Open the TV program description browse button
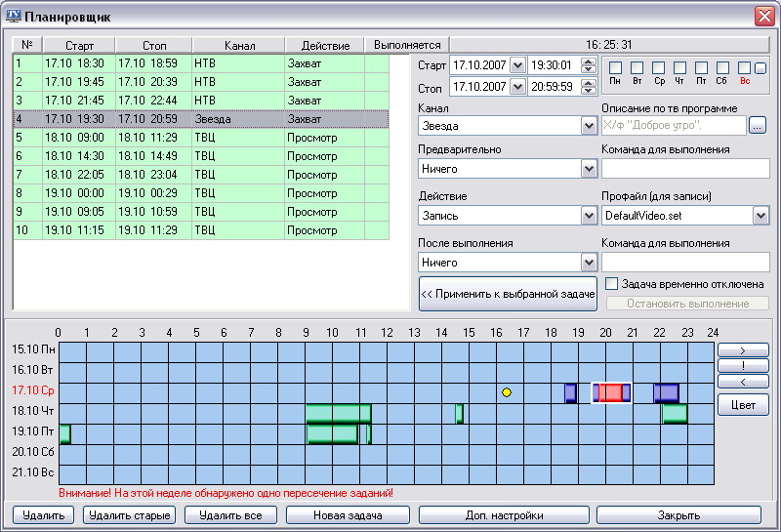Image resolution: width=781 pixels, height=532 pixels. 759,126
